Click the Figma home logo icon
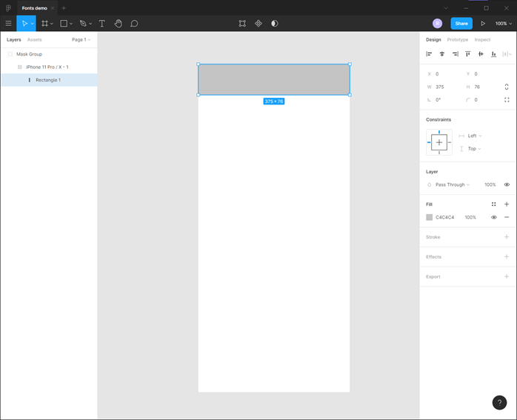The height and width of the screenshot is (420, 517). 8,8
